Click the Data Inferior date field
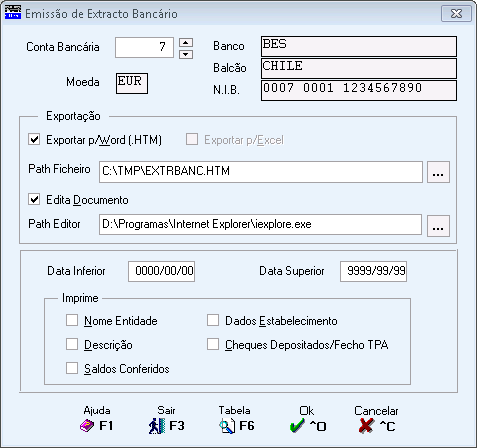The height and width of the screenshot is (448, 477). tap(162, 271)
